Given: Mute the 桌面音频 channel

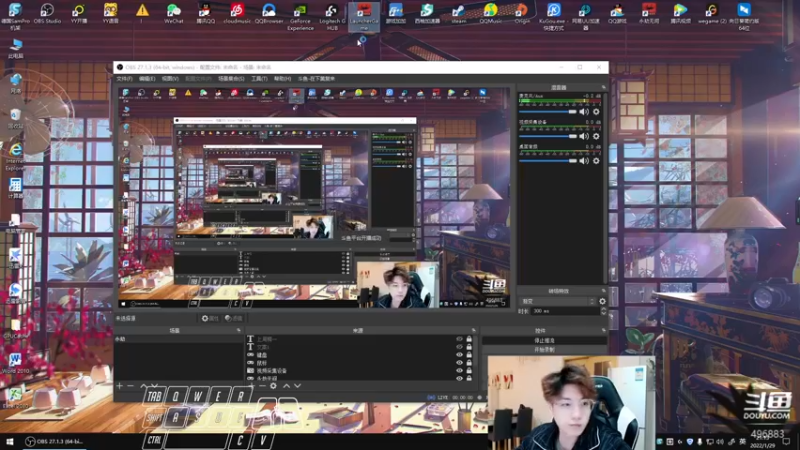Looking at the screenshot, I should tap(584, 161).
